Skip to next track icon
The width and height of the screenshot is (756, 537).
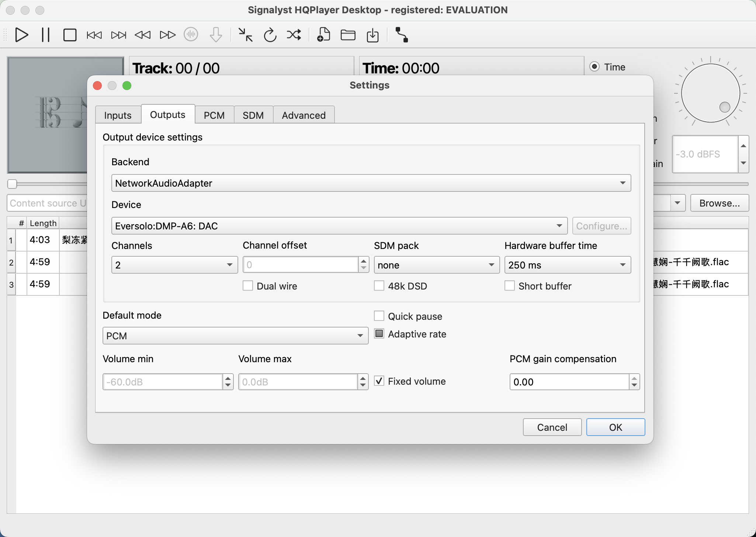(x=118, y=35)
